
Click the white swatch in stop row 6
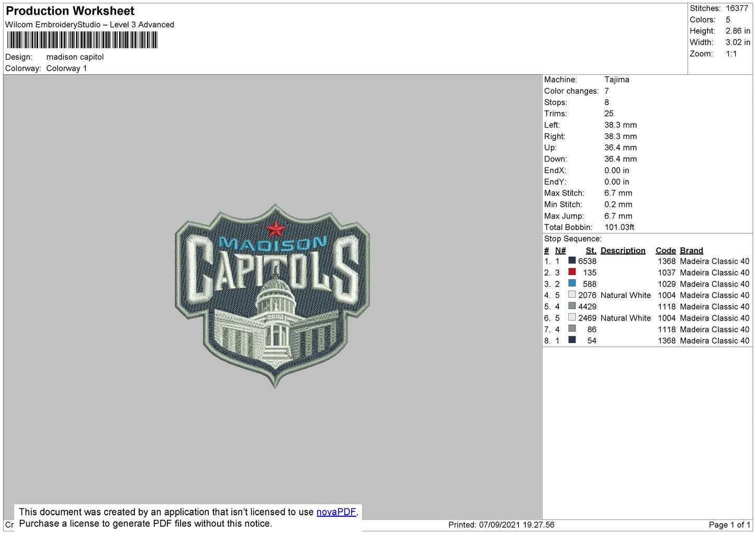pyautogui.click(x=572, y=317)
